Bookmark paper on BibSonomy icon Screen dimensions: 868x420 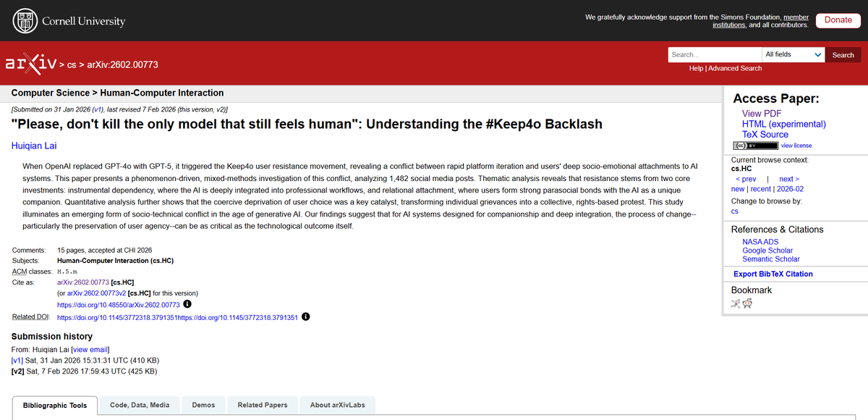click(x=736, y=303)
